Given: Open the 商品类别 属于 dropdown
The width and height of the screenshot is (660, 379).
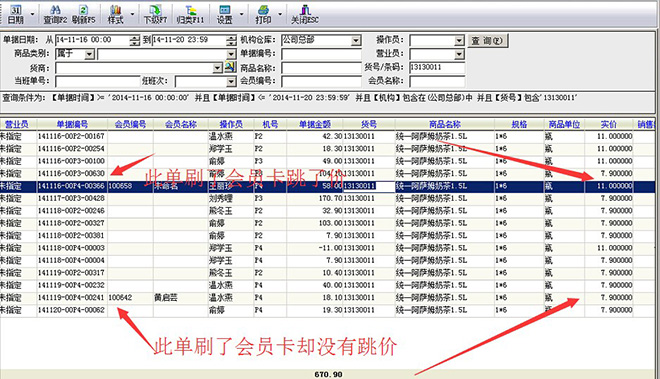Looking at the screenshot, I should coord(89,54).
